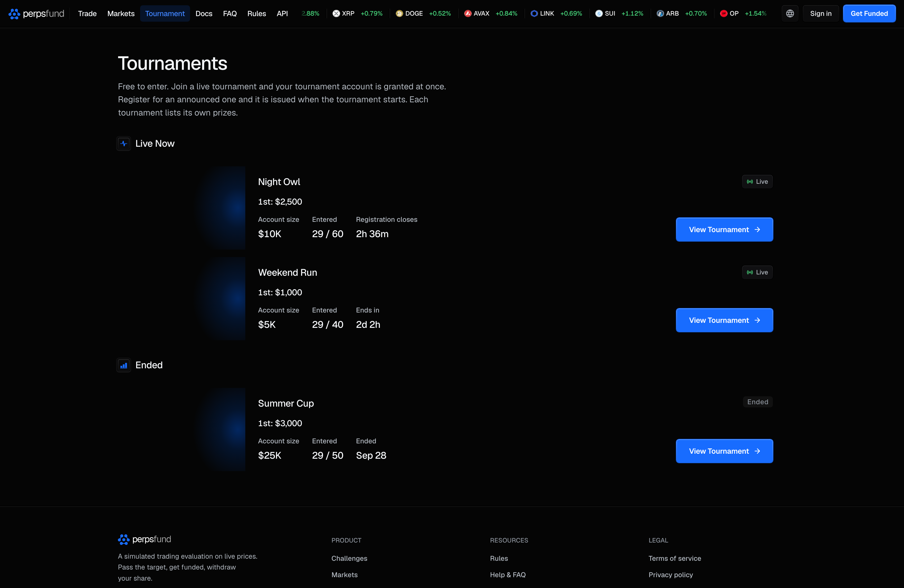904x588 pixels.
Task: Open the language globe selector
Action: [790, 14]
